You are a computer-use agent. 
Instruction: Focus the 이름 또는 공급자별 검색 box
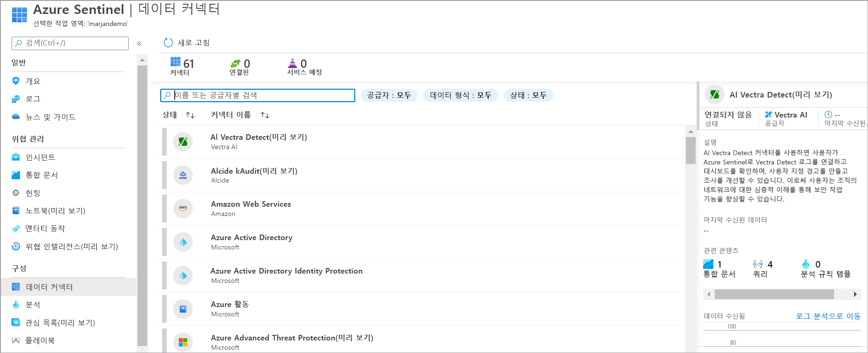[258, 95]
